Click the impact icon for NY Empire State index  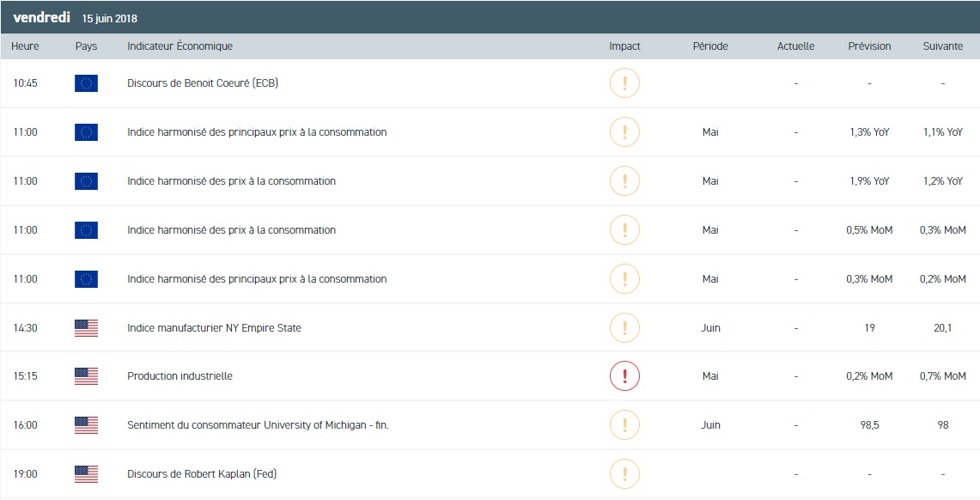(x=624, y=327)
